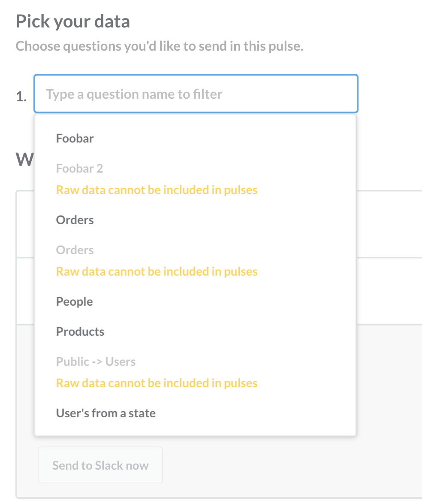
Task: Click the raw data warning under Foobar 2
Action: click(x=157, y=190)
